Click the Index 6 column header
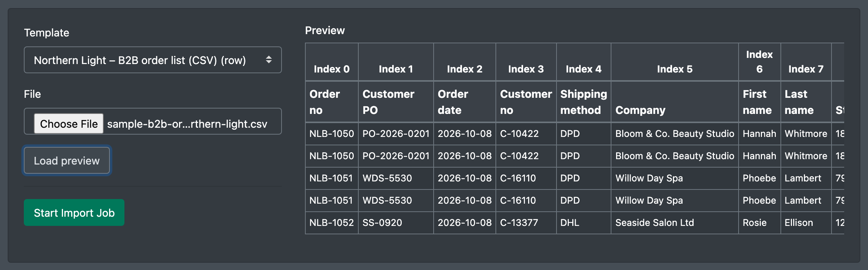The image size is (868, 270). pos(760,62)
